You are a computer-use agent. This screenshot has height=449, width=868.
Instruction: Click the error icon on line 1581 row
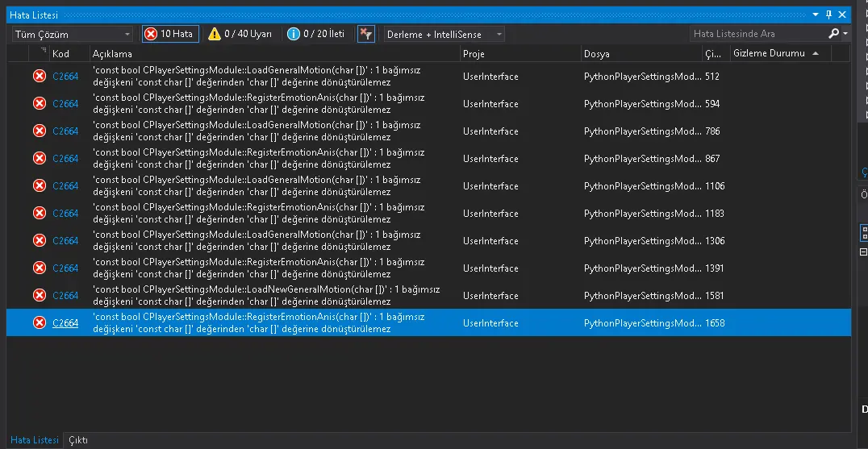(x=39, y=296)
